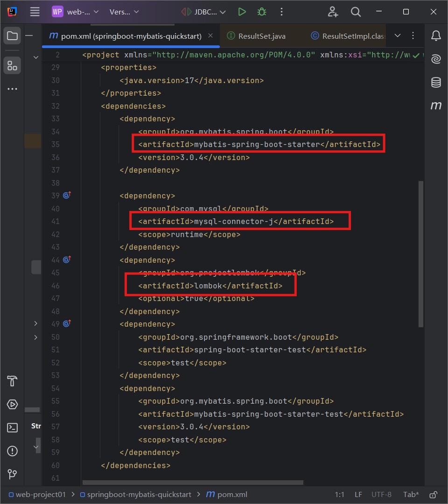The image size is (448, 504).
Task: Click the gutter icon on line 44
Action: click(67, 259)
